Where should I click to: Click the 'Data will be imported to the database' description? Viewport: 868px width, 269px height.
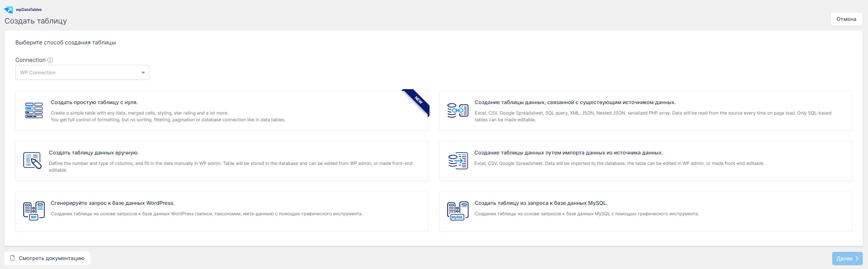(619, 163)
